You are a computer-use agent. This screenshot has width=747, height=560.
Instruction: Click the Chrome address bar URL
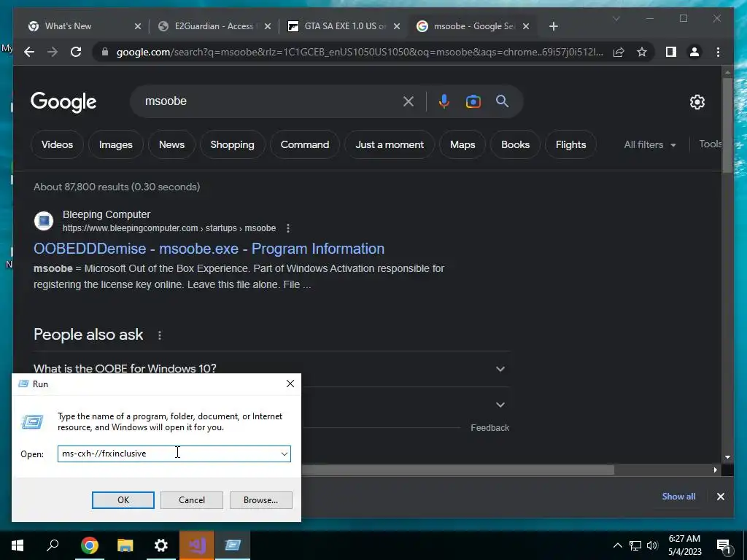360,52
